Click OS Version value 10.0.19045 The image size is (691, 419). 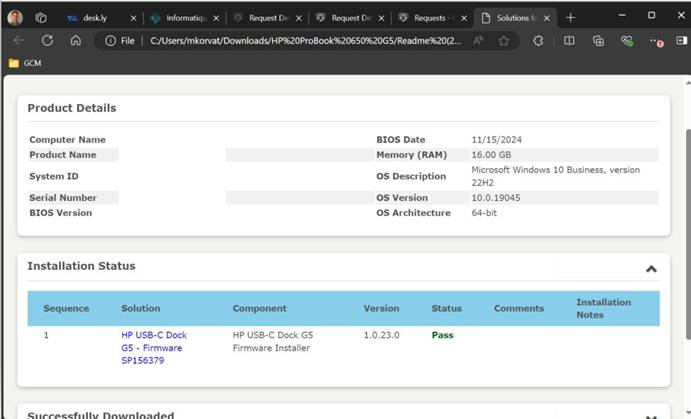click(x=496, y=198)
